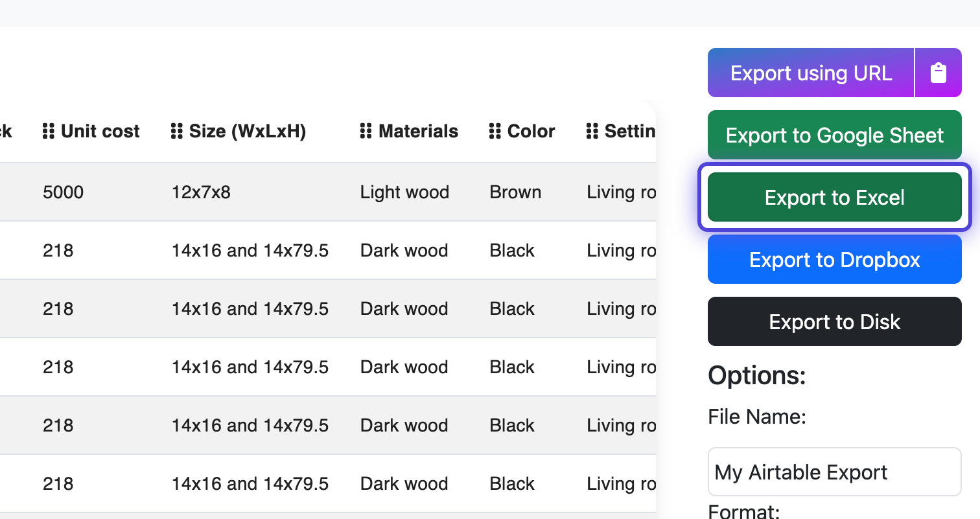Viewport: 980px width, 519px height.
Task: Click drag handle icon of Unit cost column
Action: (x=48, y=131)
